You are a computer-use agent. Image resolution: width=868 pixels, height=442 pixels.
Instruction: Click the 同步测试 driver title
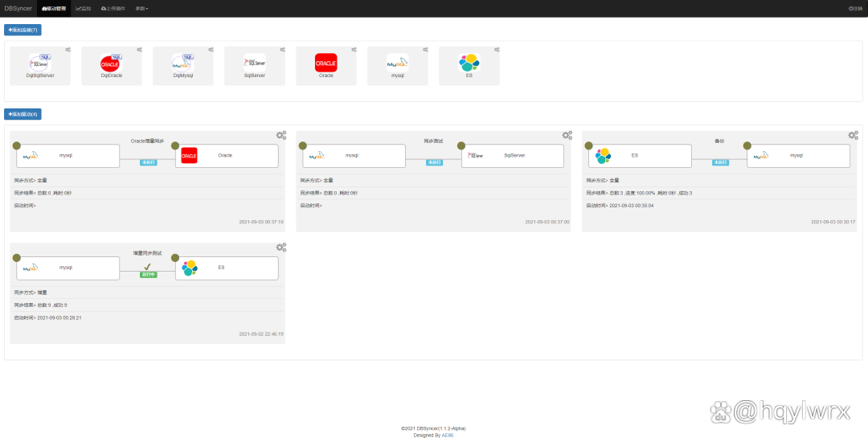tap(433, 141)
